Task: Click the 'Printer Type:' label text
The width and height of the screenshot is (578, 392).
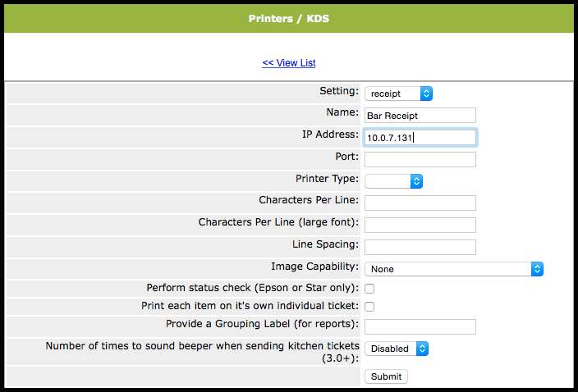Action: click(x=327, y=179)
